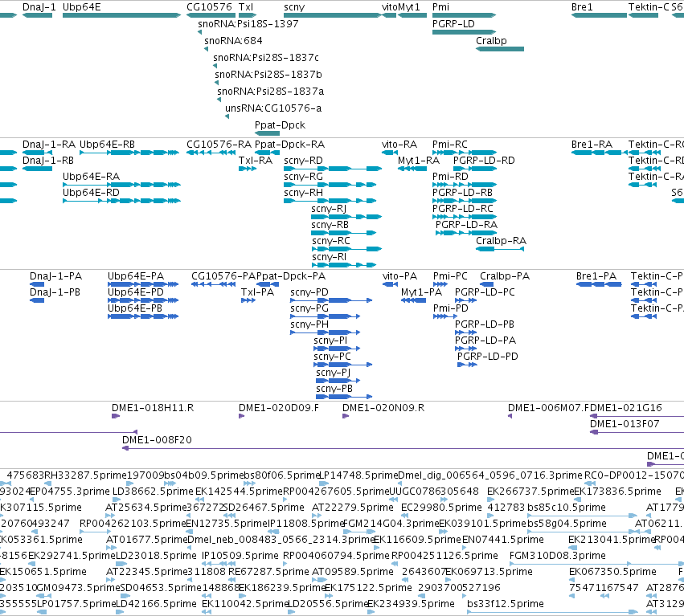Select the snoRNA:684 label
Viewport: 684px width, 616px height.
(x=233, y=41)
